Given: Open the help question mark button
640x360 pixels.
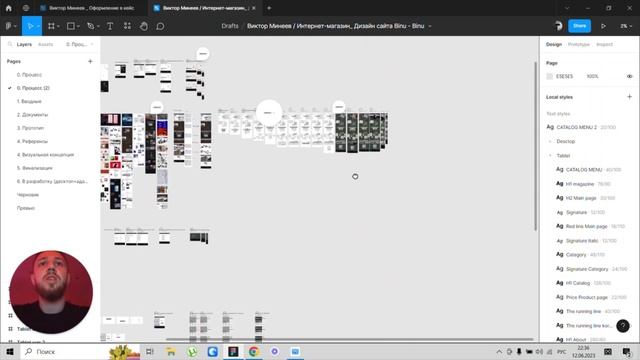Looking at the screenshot, I should pos(622,326).
